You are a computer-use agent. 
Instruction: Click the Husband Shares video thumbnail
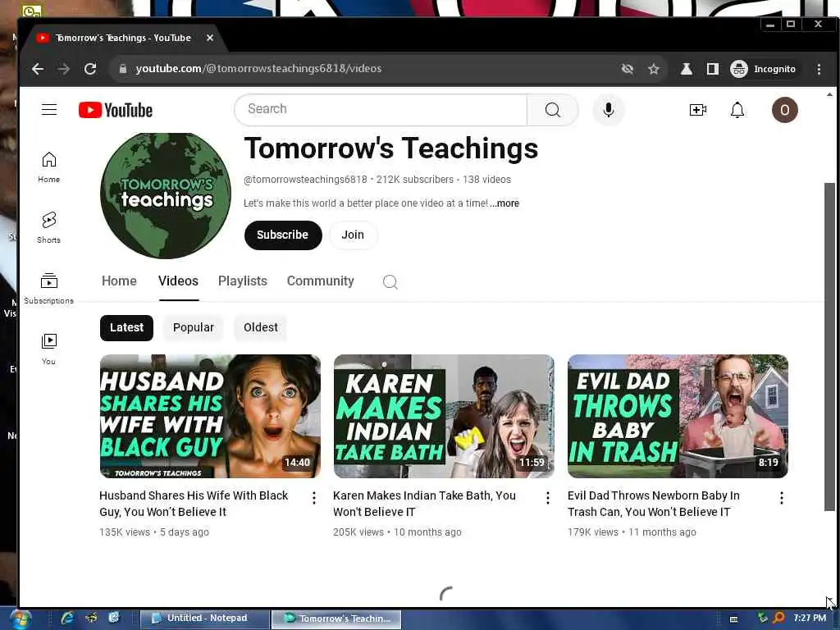[x=210, y=416]
